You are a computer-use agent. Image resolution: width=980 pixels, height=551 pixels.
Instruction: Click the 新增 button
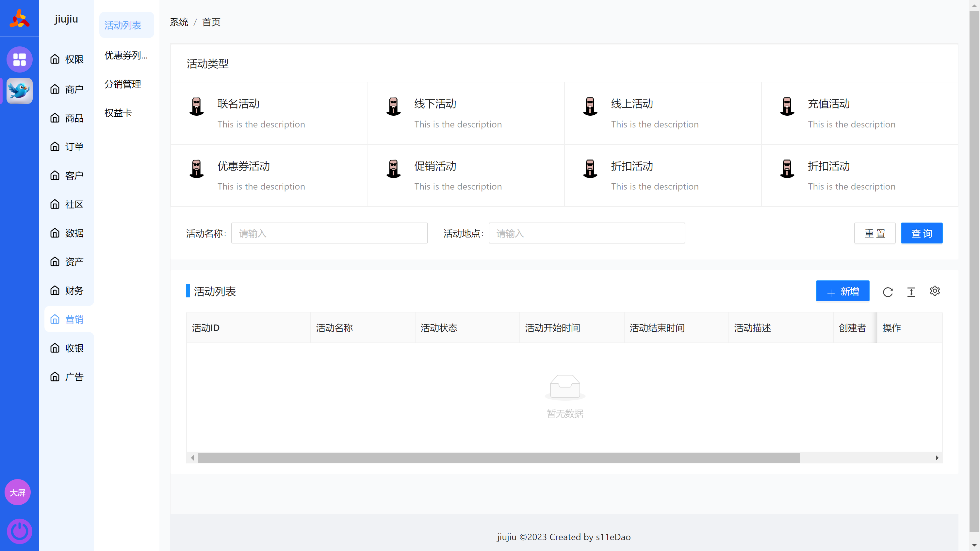click(842, 292)
